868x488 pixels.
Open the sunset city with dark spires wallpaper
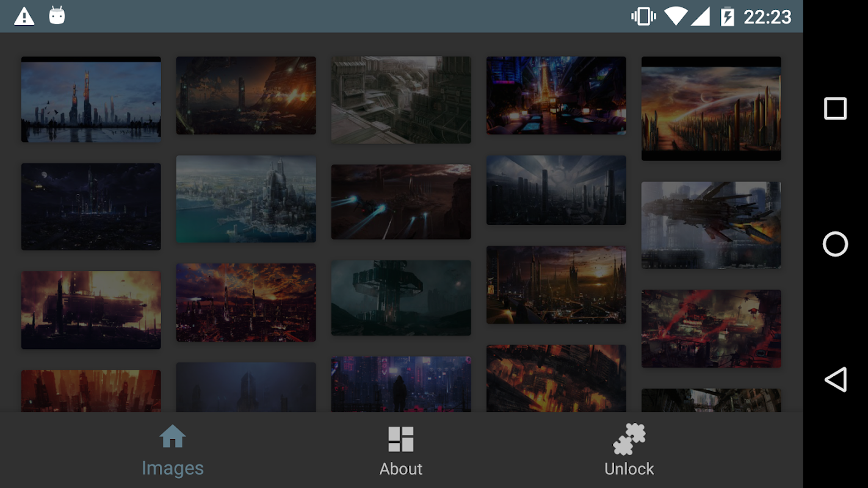point(556,285)
